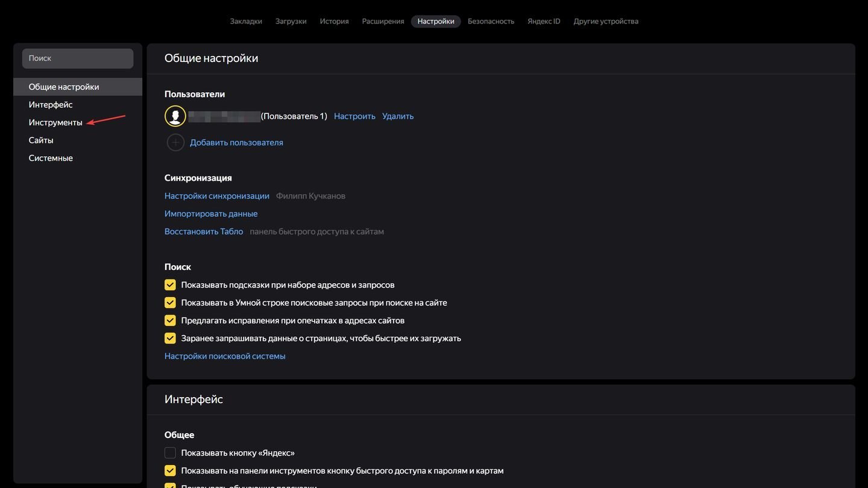Click the Филипп Кучканов account name
868x488 pixels.
[310, 196]
